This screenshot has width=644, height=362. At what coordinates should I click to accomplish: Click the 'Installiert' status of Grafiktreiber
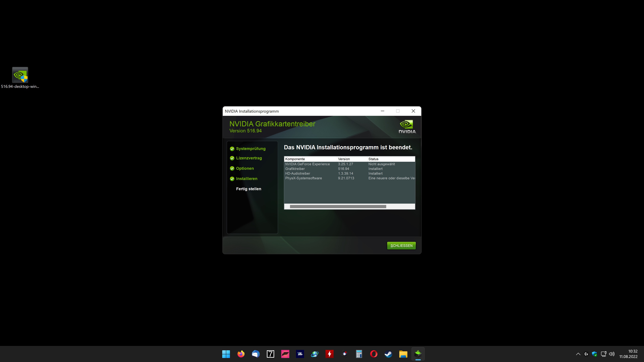(375, 169)
